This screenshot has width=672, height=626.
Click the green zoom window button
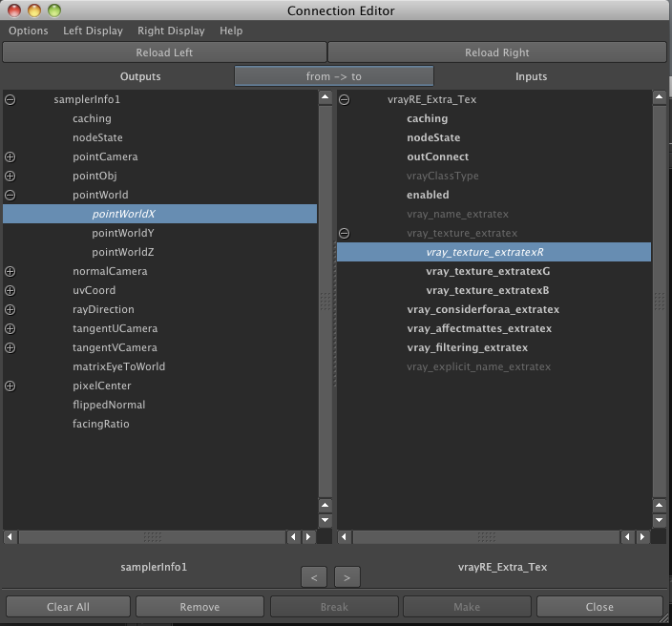click(54, 10)
